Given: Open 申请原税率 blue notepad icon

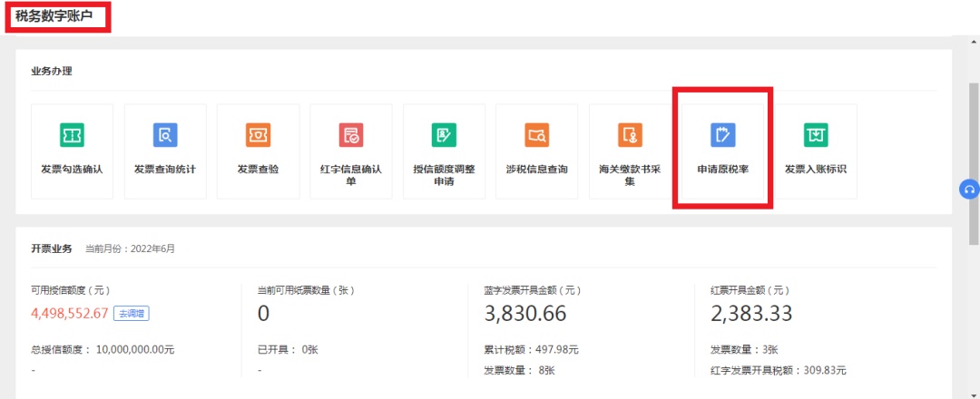Looking at the screenshot, I should click(x=722, y=135).
